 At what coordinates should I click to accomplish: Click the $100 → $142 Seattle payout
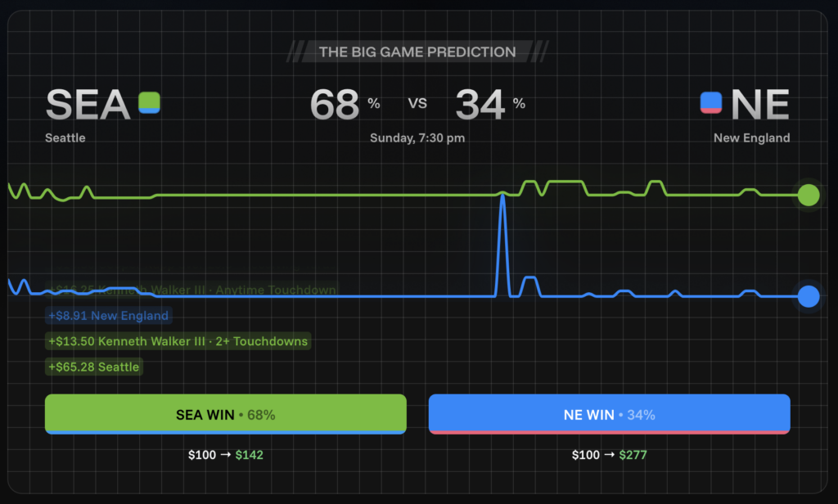point(225,455)
